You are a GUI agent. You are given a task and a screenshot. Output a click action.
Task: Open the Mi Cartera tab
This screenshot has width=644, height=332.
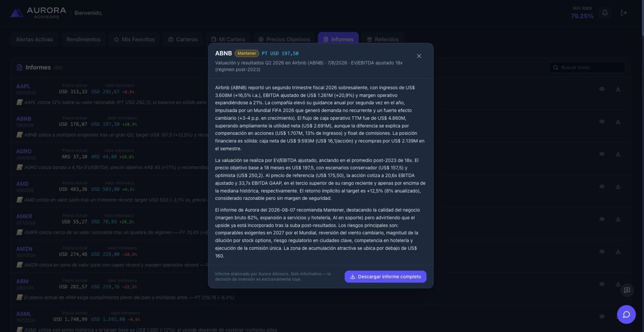click(x=228, y=39)
